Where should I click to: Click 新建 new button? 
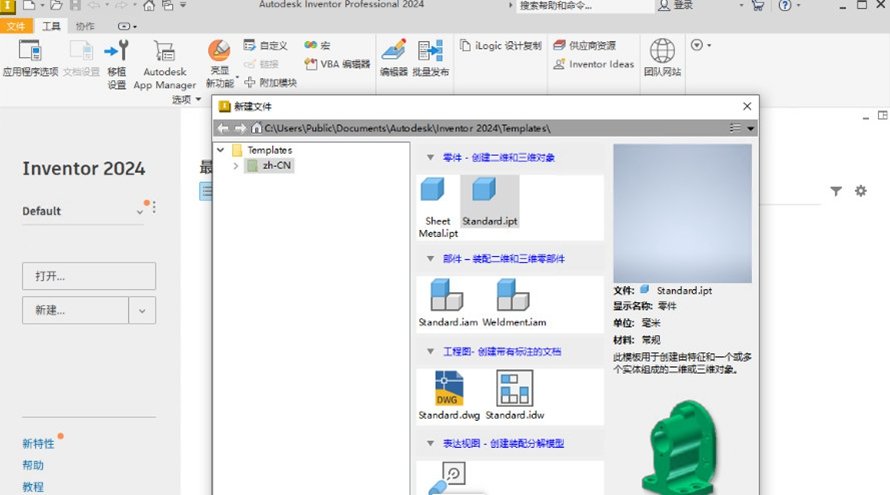[75, 311]
